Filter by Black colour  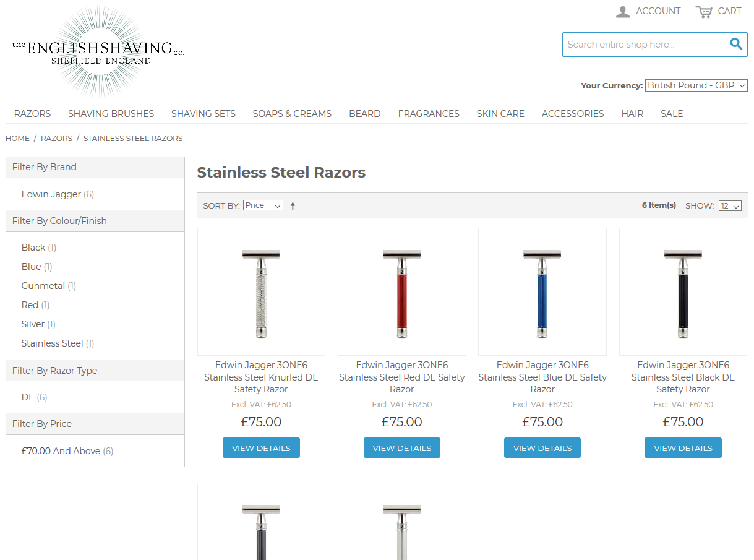pos(39,248)
